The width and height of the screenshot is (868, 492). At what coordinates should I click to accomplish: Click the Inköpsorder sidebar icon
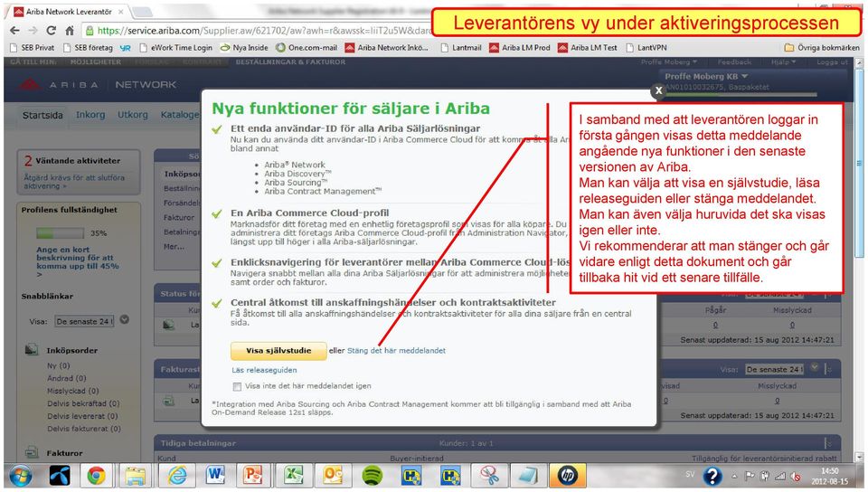point(32,349)
